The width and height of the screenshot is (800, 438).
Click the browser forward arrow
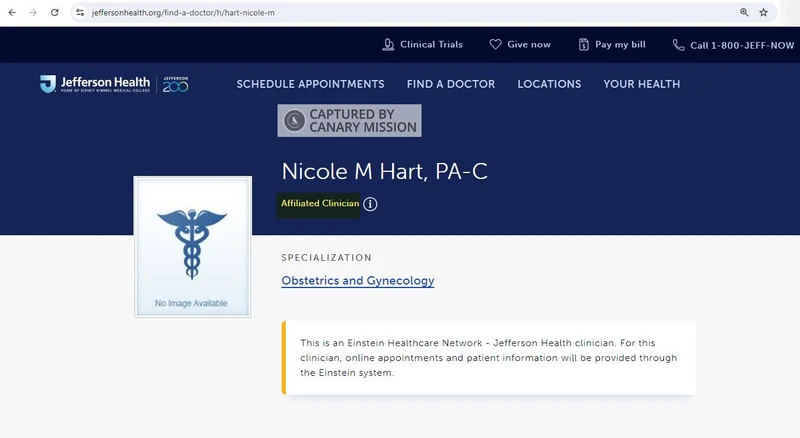point(33,13)
